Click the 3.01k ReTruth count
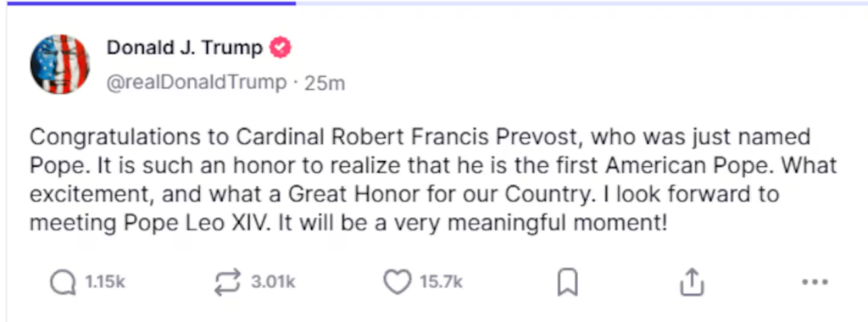The width and height of the screenshot is (868, 322). point(273,282)
